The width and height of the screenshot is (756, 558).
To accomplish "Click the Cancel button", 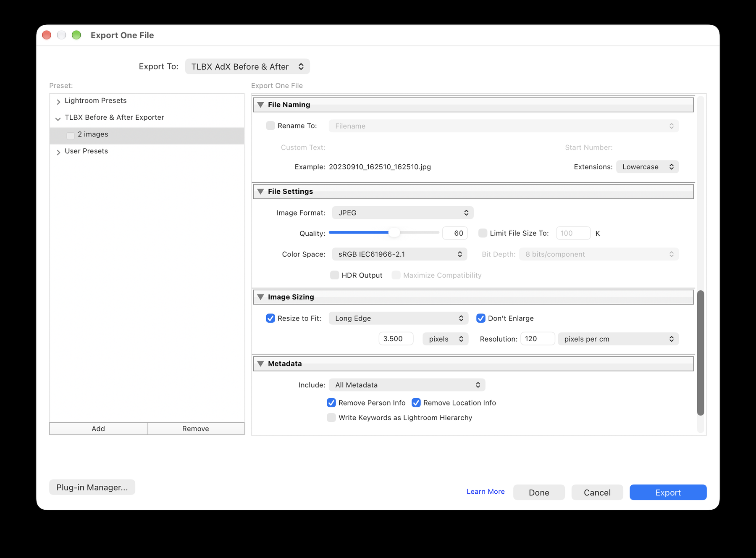I will tap(597, 492).
